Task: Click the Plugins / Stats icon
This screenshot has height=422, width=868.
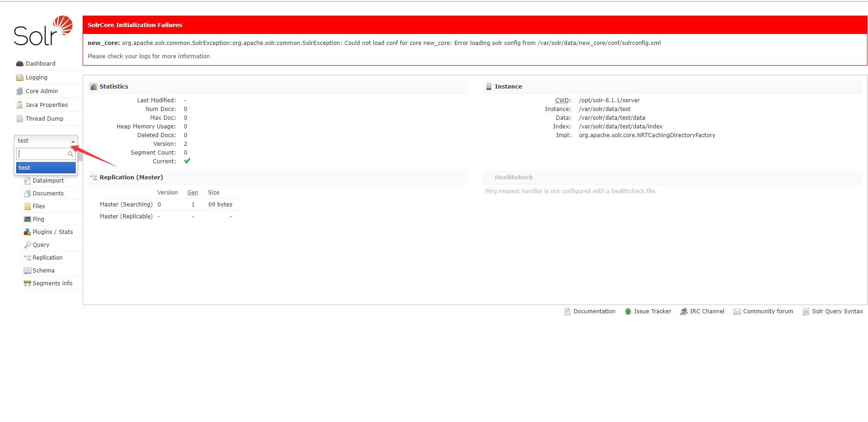Action: pos(28,232)
